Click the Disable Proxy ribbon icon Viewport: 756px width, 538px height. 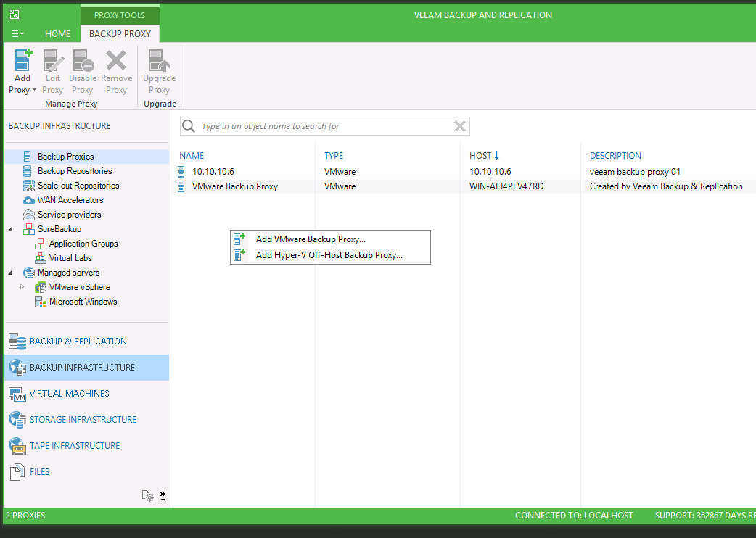83,60
